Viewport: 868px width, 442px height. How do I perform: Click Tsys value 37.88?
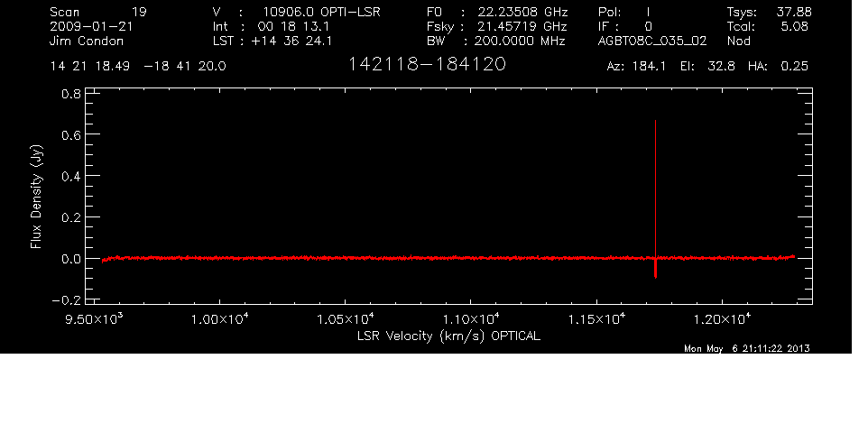point(793,12)
